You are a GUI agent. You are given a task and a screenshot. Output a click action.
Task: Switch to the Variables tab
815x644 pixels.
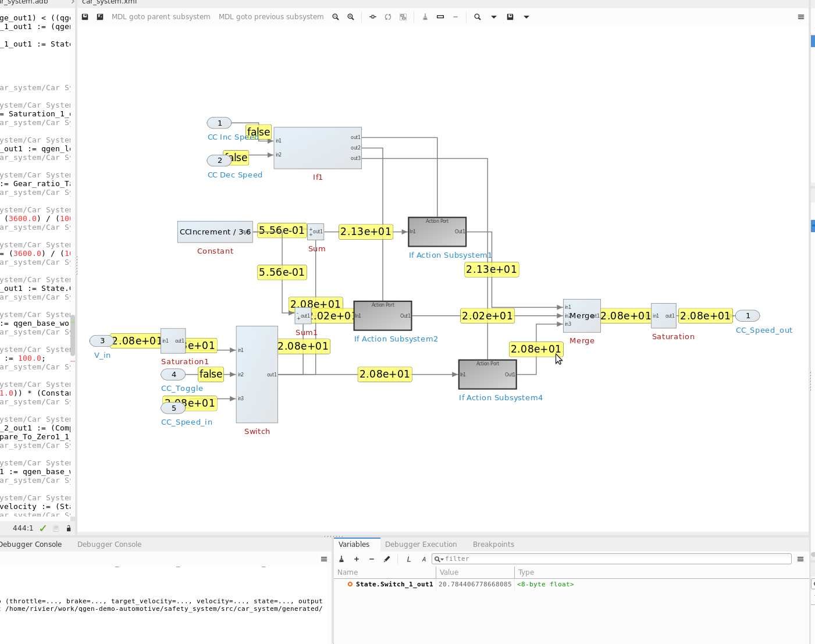coord(354,545)
